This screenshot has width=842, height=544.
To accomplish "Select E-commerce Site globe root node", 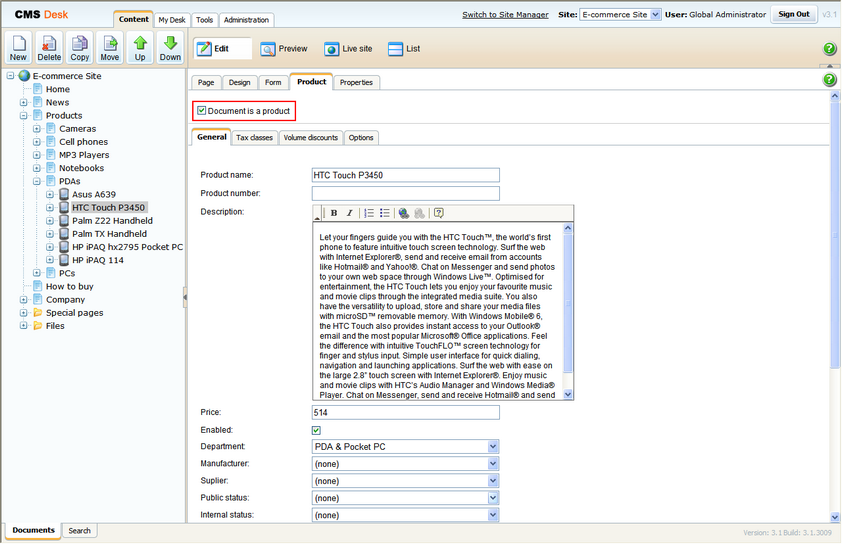I will coord(24,76).
